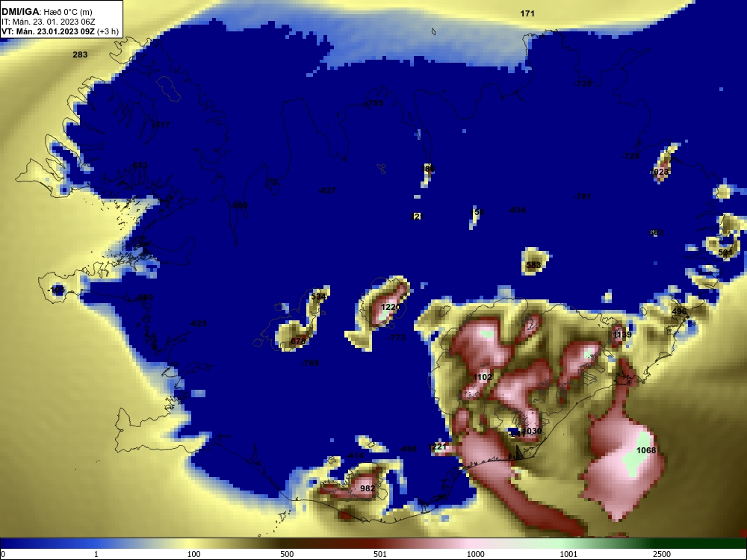Select the -625 value label
This screenshot has width=747, height=560.
point(198,324)
